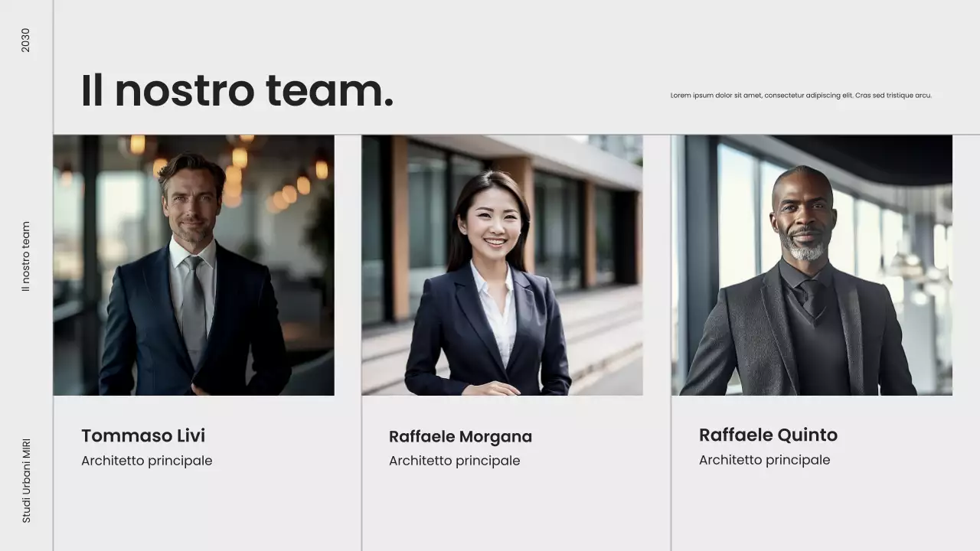
Task: Select the name Raffaele Morgana
Action: pyautogui.click(x=460, y=437)
